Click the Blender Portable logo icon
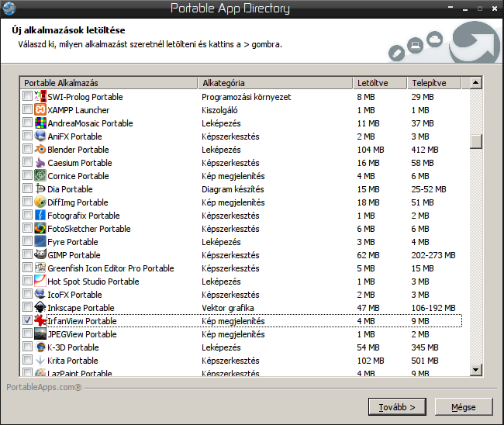The width and height of the screenshot is (504, 425). 40,150
